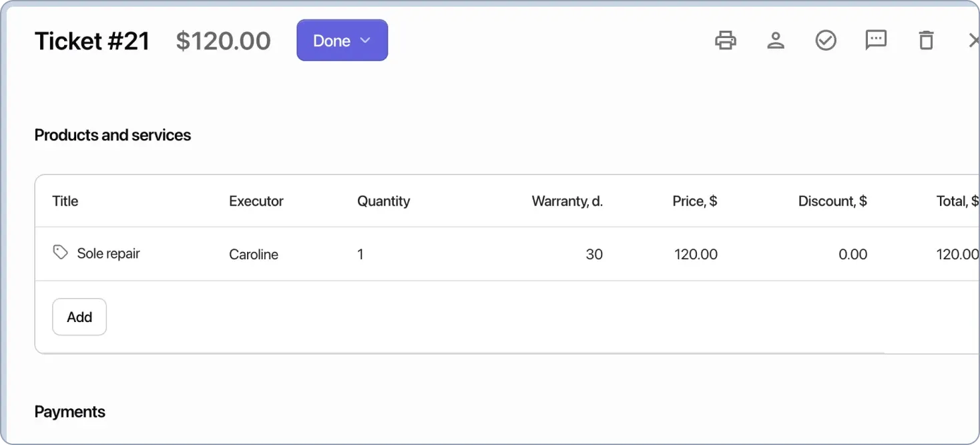The width and height of the screenshot is (980, 445).
Task: Click the Products and services heading
Action: [x=112, y=135]
